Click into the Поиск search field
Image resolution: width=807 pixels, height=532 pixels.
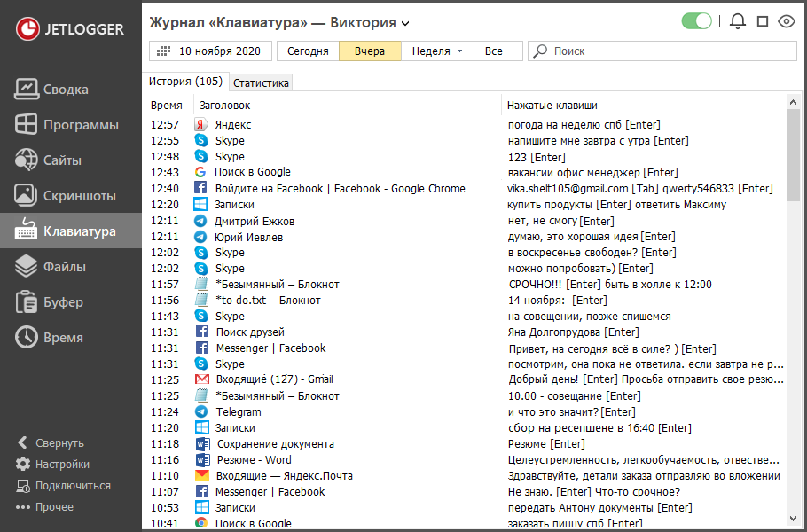pos(665,51)
